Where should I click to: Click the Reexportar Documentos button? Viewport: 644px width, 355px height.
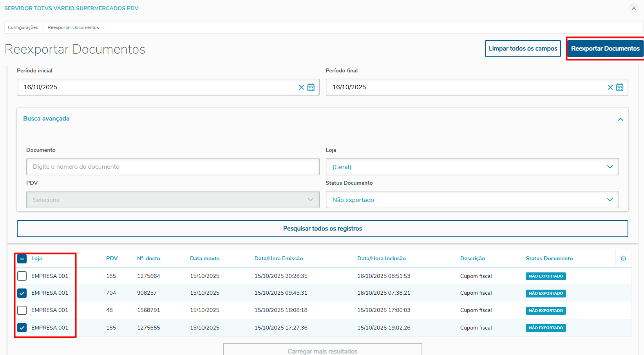605,49
